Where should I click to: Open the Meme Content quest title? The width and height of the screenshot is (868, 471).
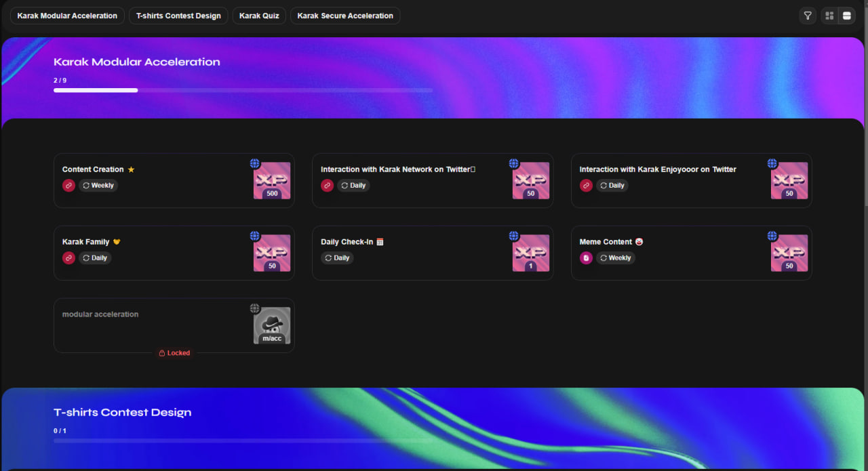(x=606, y=242)
